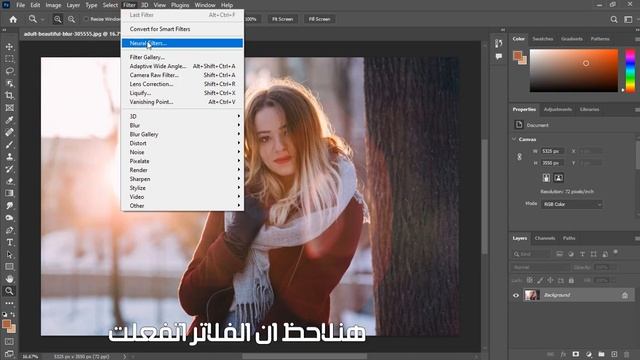
Task: Toggle the Resize Windows to Fit checkbox
Action: (x=86, y=19)
